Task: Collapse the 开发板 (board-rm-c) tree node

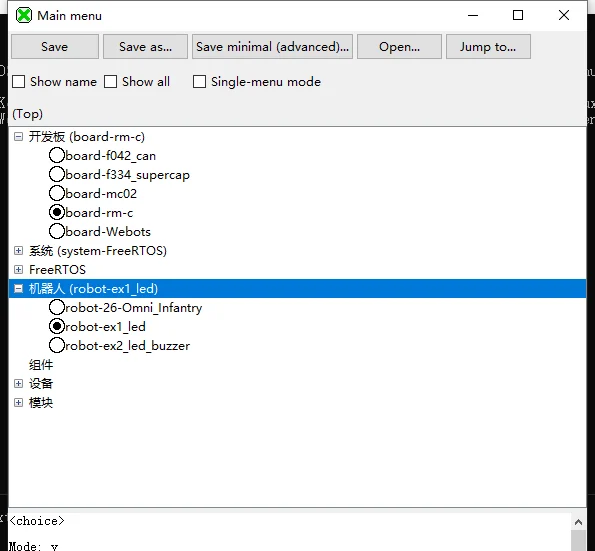Action: tap(18, 137)
